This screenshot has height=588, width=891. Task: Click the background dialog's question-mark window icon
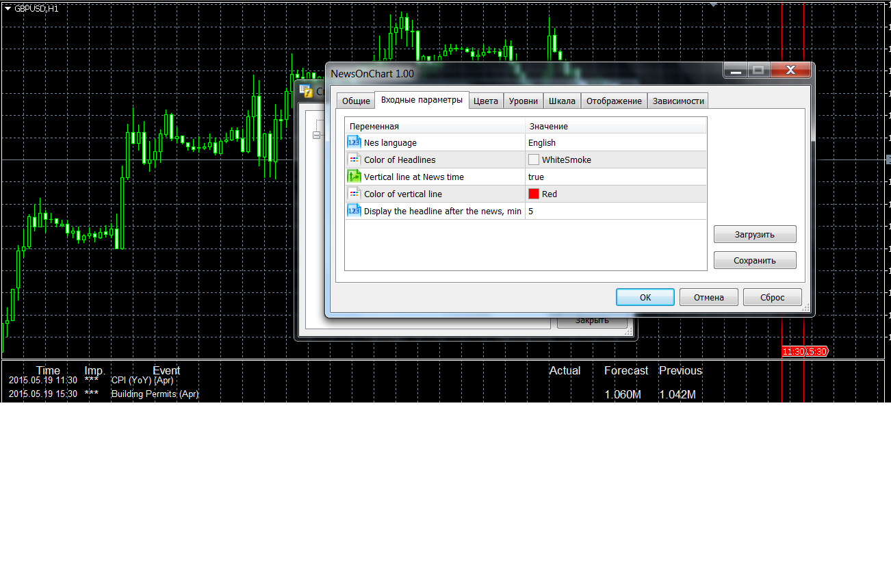[306, 91]
